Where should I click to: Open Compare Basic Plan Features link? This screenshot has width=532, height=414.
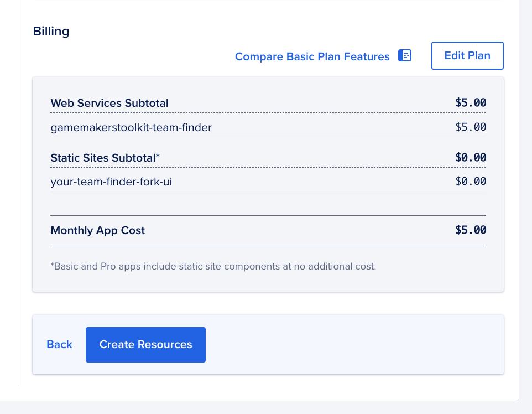(x=312, y=56)
